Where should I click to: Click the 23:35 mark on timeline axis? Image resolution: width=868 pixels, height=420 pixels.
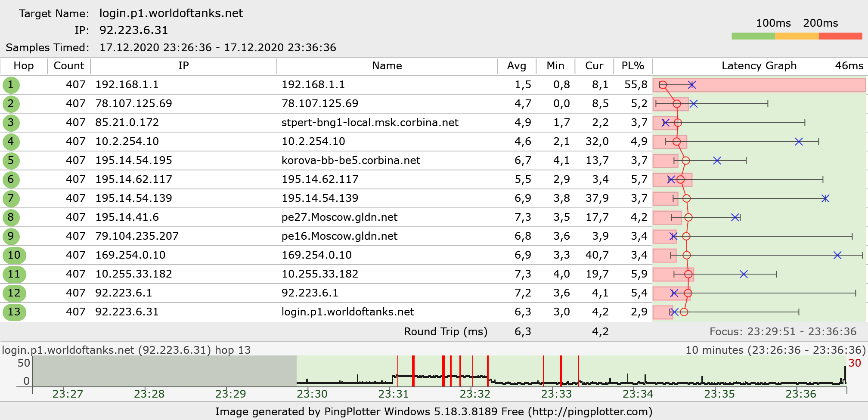point(719,394)
